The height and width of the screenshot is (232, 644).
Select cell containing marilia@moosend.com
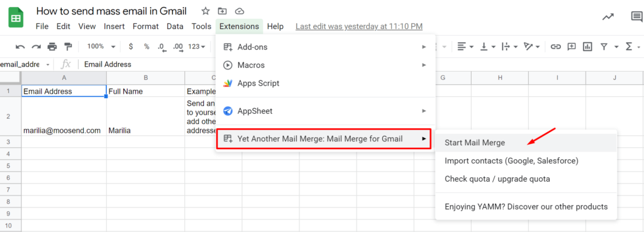[x=64, y=116]
